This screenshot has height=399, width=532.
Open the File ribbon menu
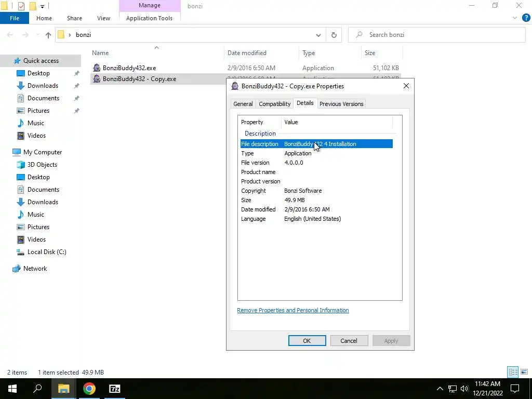pos(15,18)
